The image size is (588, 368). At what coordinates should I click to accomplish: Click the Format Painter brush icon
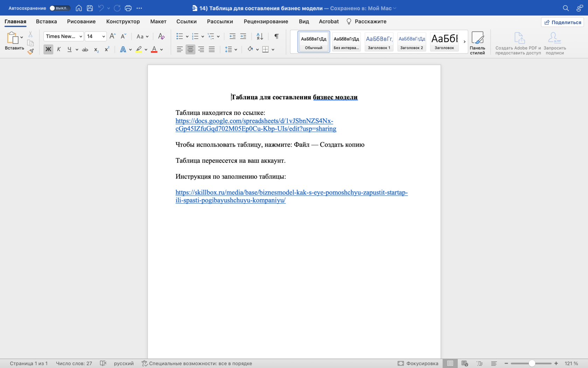pos(31,52)
